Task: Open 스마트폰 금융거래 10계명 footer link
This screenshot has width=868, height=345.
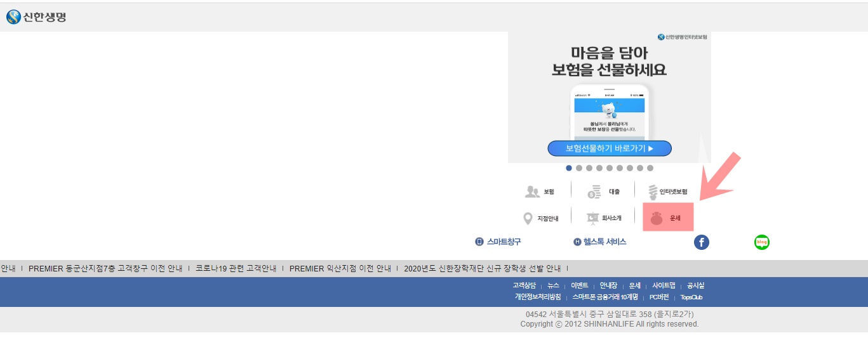Action: point(605,297)
